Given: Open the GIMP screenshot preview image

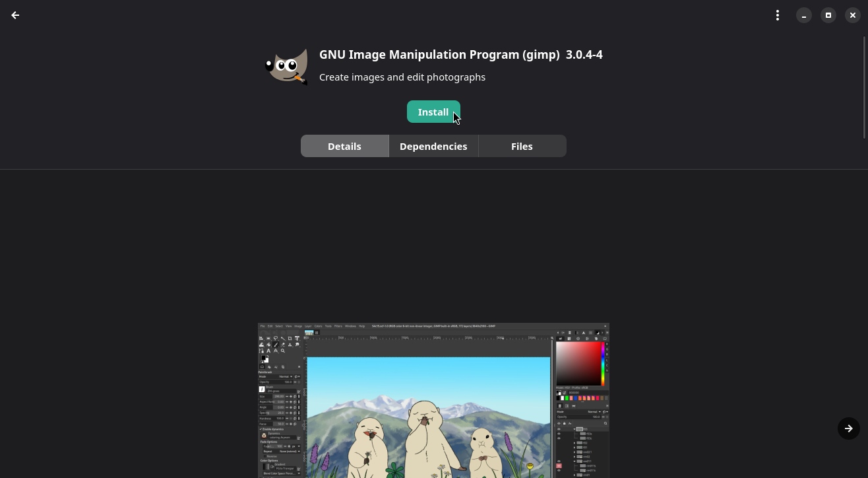Looking at the screenshot, I should pyautogui.click(x=429, y=409).
